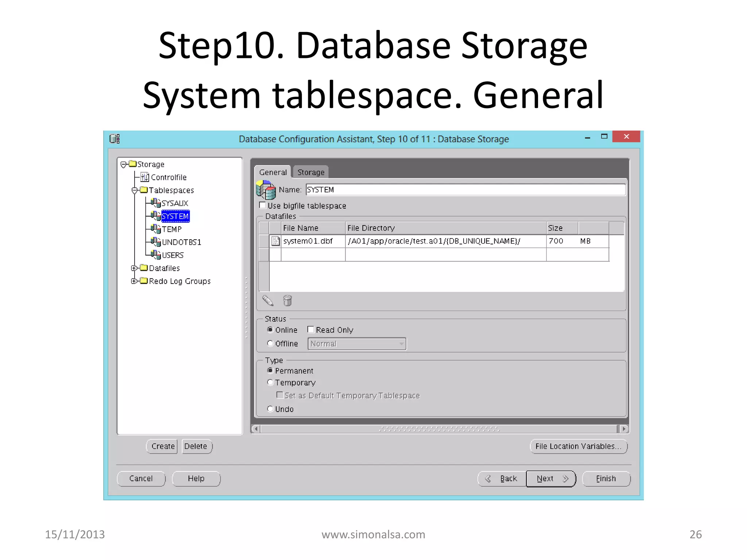This screenshot has width=747, height=560.
Task: Click the File Name column header
Action: coord(313,228)
